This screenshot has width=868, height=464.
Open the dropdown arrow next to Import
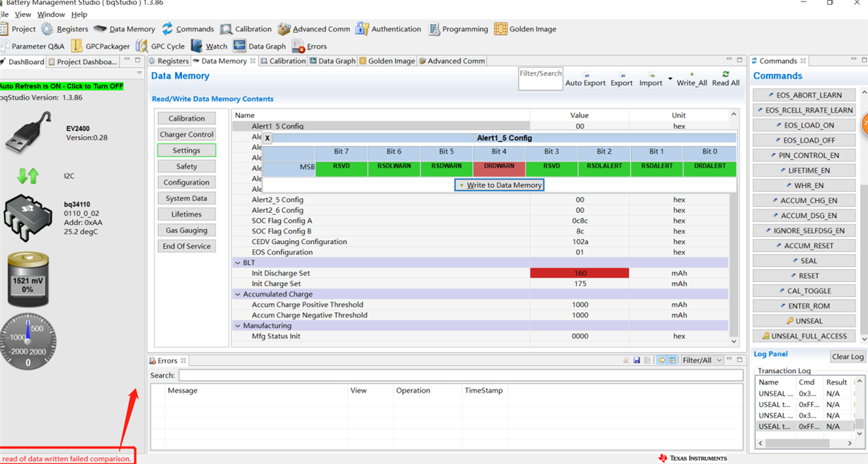[670, 79]
